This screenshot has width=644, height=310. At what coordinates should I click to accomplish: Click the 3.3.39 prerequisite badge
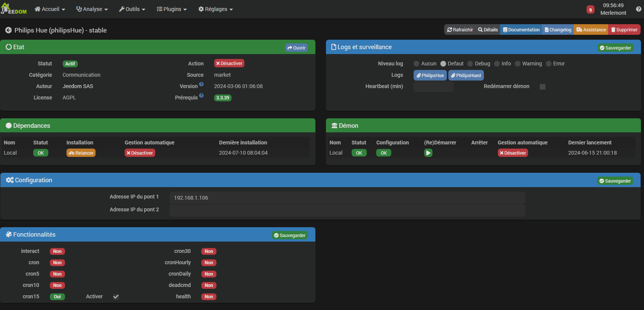[223, 98]
